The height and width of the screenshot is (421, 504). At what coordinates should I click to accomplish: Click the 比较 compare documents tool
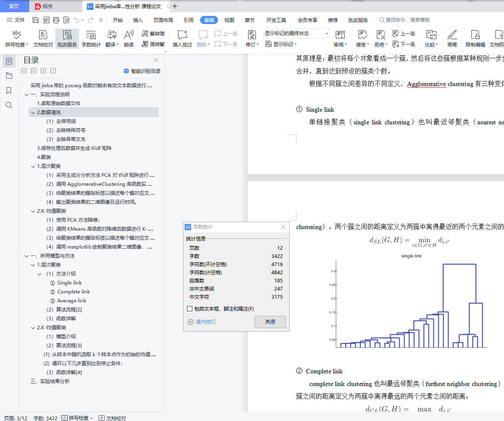pos(431,39)
